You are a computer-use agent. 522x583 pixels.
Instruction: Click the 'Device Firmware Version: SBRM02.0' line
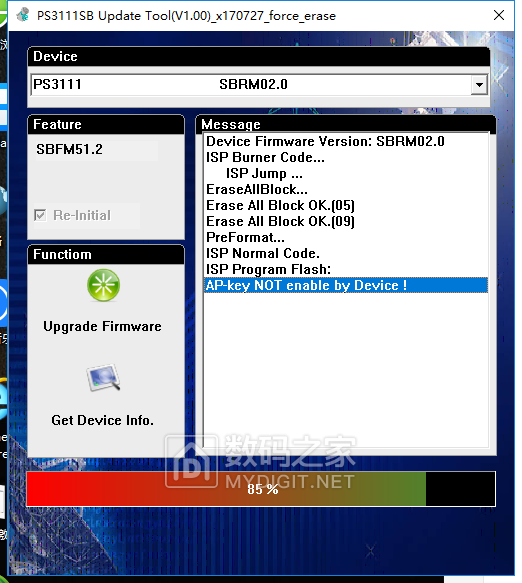click(x=325, y=141)
